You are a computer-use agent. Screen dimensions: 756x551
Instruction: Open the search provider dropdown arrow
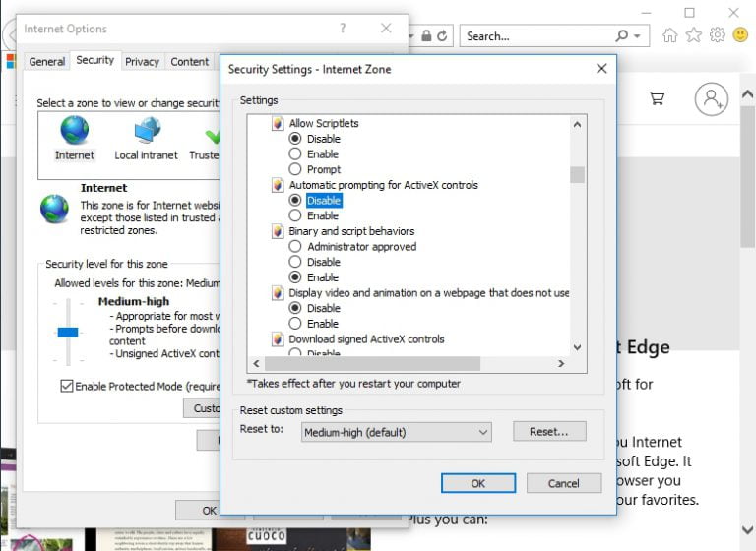pos(638,36)
